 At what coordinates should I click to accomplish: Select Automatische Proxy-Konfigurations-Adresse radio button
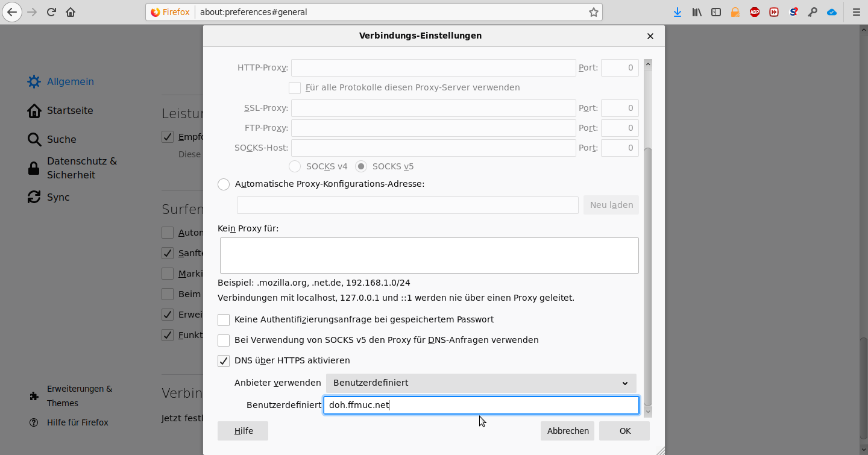click(224, 184)
